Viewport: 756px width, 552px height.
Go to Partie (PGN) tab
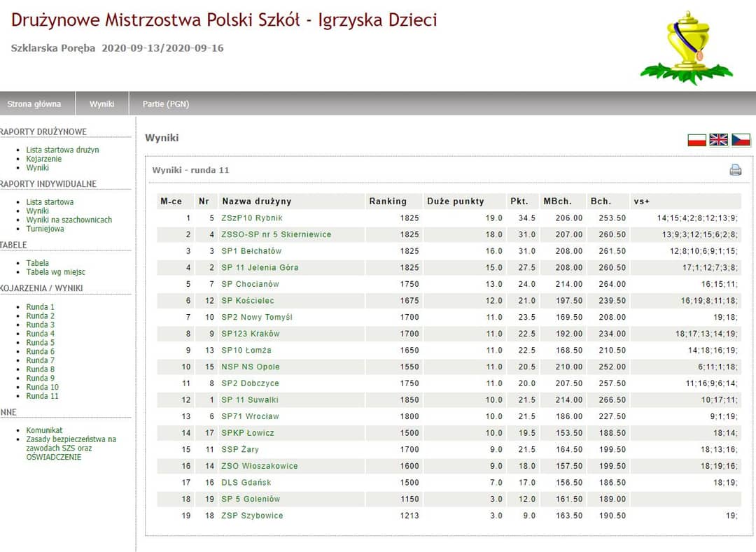tap(166, 104)
